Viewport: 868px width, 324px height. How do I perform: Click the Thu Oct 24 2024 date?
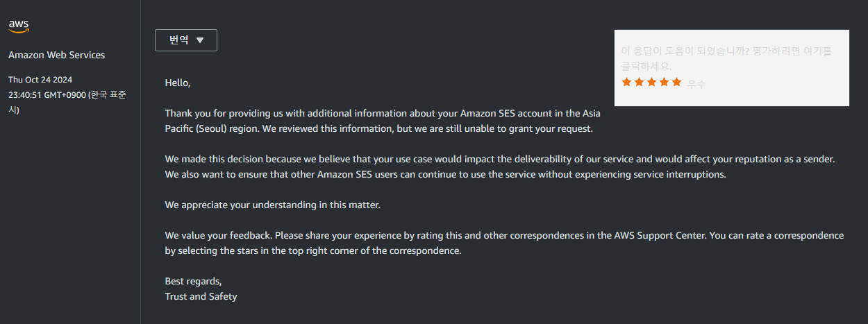click(40, 79)
